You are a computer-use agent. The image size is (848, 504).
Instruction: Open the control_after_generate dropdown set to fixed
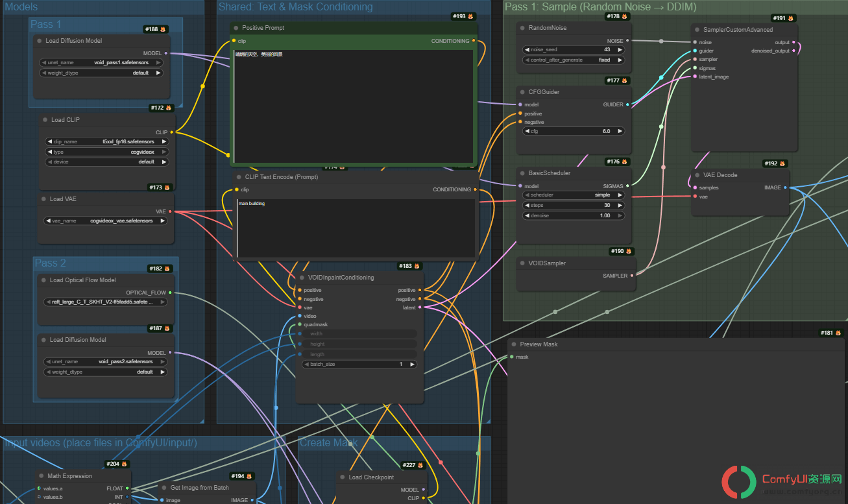(x=574, y=60)
